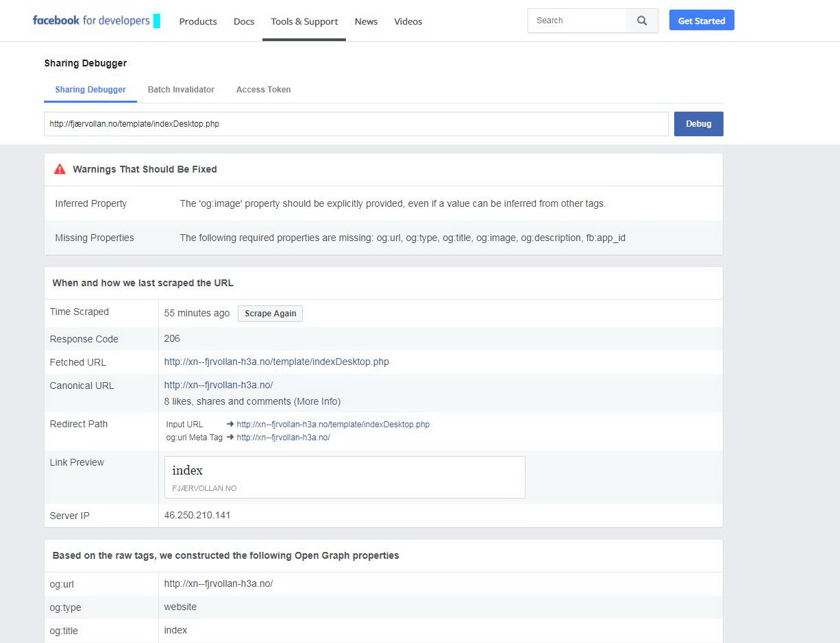Click the More Info link
The height and width of the screenshot is (643, 840).
(317, 401)
